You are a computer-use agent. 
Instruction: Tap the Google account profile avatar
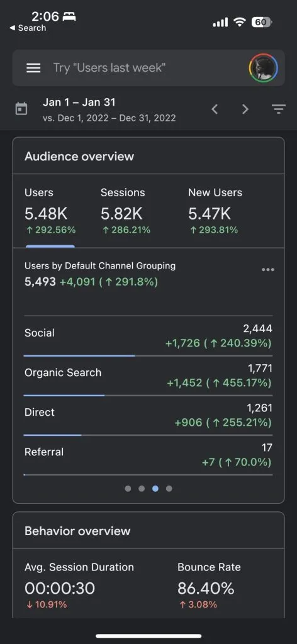pos(263,68)
